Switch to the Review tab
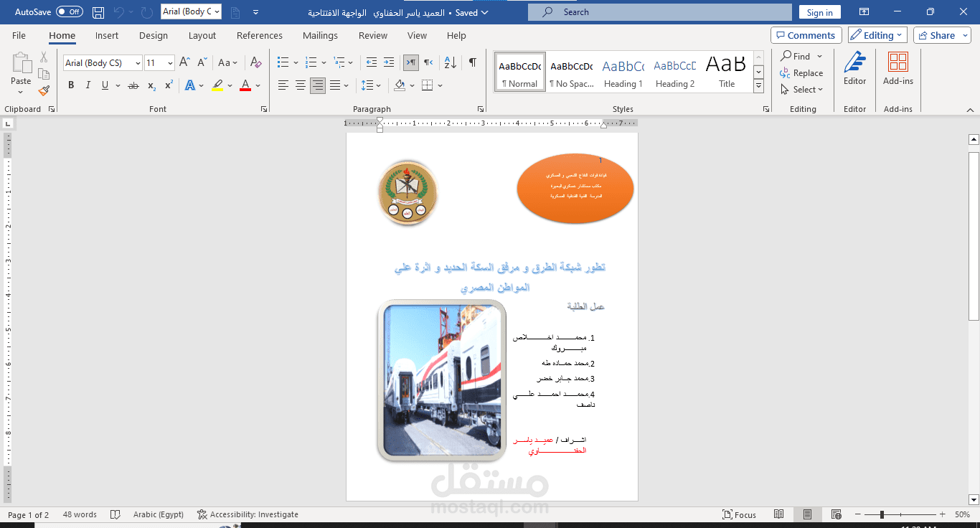This screenshot has width=980, height=528. 373,35
